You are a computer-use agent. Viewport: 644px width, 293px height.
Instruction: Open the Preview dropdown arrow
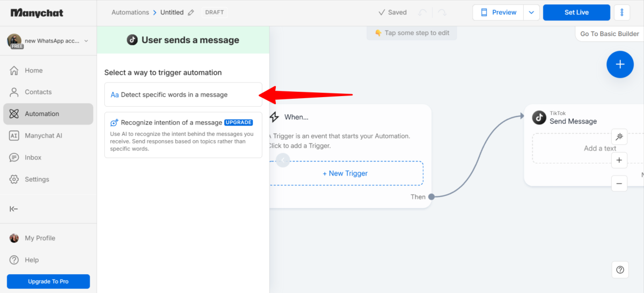point(531,12)
